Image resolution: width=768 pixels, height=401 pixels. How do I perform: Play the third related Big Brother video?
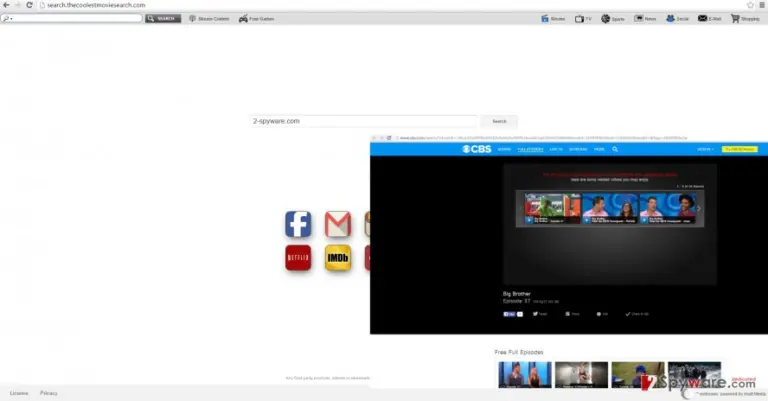tap(668, 209)
